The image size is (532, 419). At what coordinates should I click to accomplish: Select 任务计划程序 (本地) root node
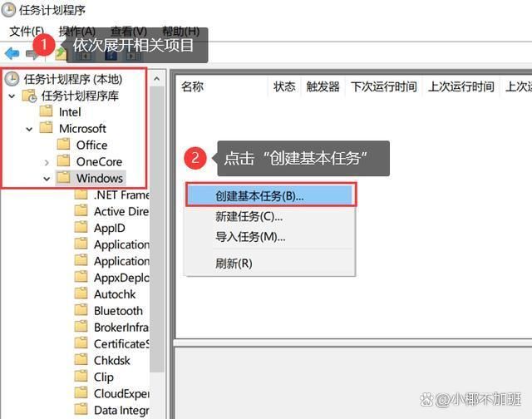coord(72,79)
